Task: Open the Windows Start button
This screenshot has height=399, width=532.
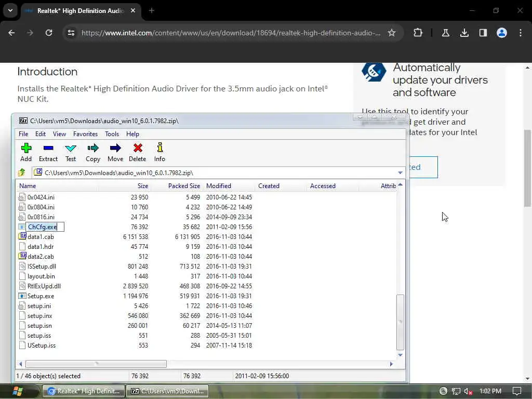Action: point(17,391)
